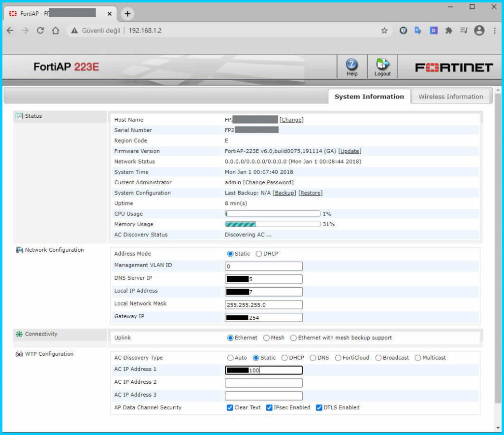The height and width of the screenshot is (435, 504).
Task: Set AC Discovery Type to Multicast
Action: click(417, 358)
